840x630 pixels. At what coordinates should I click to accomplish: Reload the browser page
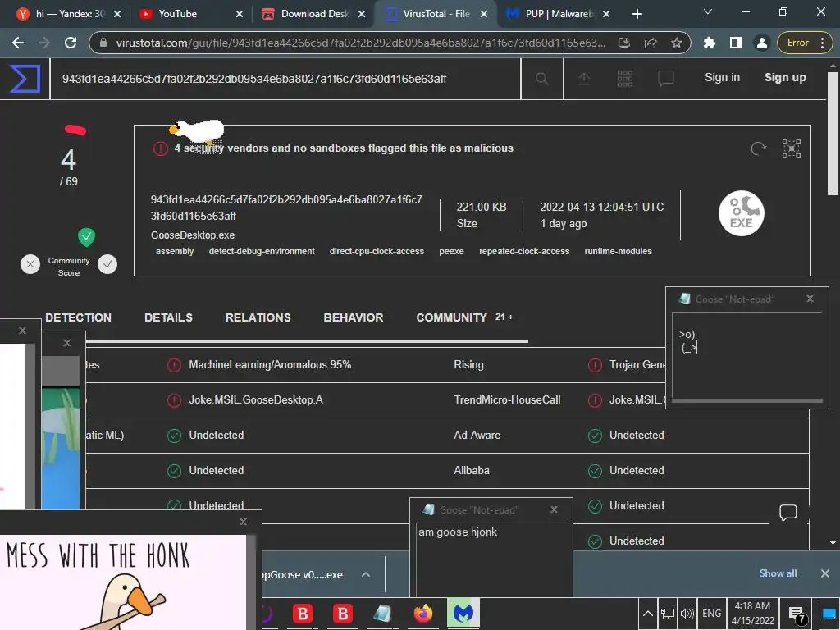[71, 43]
